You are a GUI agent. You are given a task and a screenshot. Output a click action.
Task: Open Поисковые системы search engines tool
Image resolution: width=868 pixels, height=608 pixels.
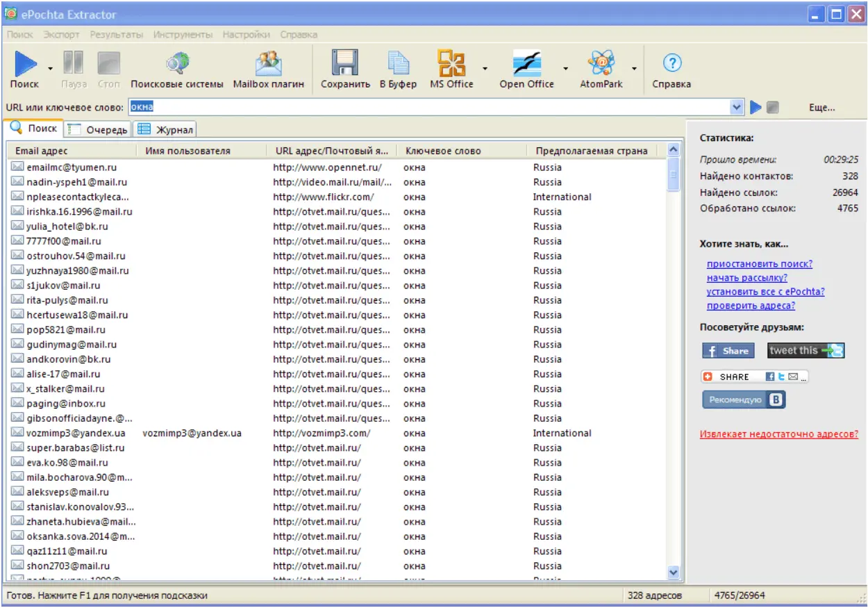(x=177, y=65)
